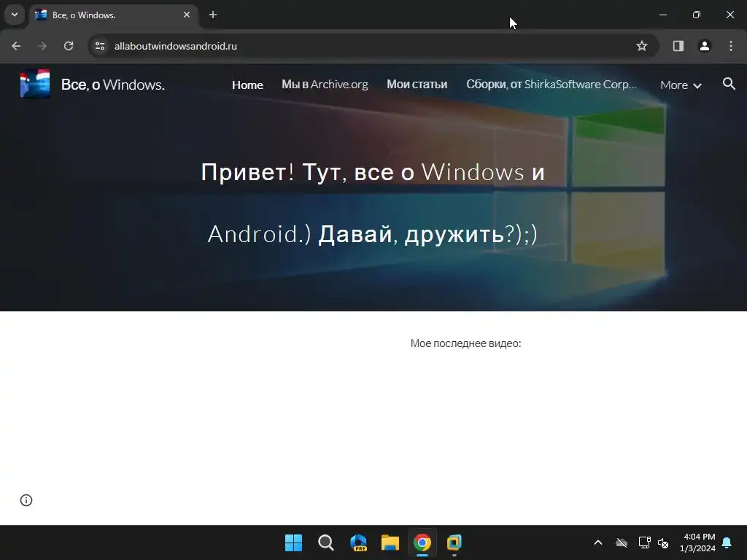The image size is (747, 560).
Task: Open the browser side panel
Action: 678,46
